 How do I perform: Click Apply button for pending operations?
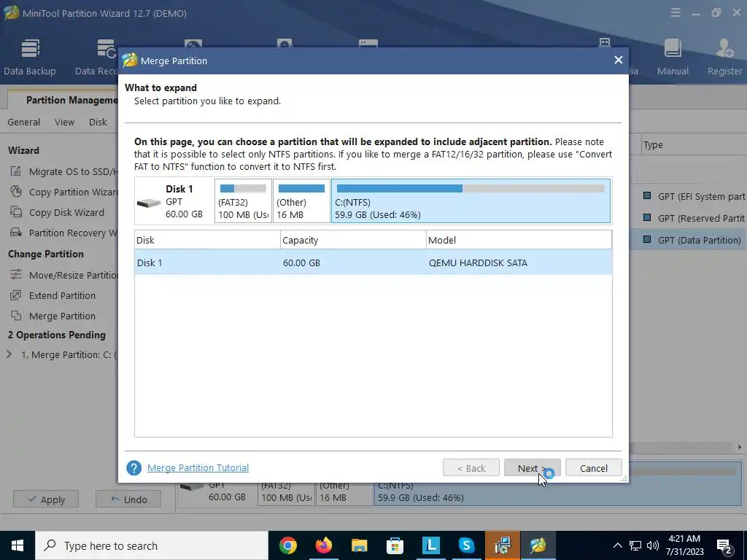46,499
